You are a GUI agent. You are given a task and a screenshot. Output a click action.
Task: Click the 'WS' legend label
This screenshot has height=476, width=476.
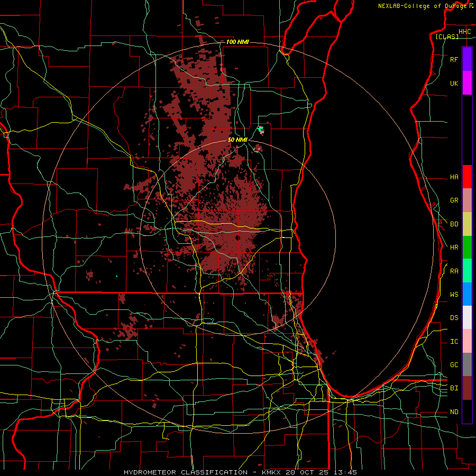coord(454,295)
